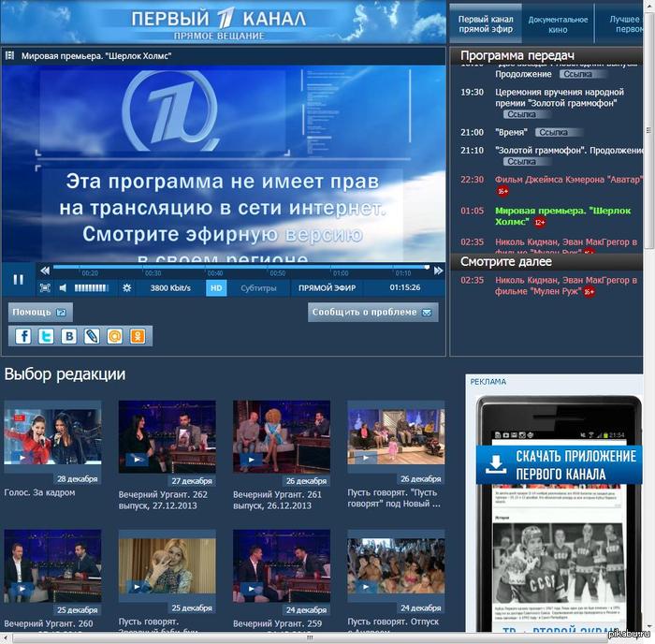This screenshot has height=644, width=655.
Task: Click Сообщить о проблеме button
Action: 372,312
